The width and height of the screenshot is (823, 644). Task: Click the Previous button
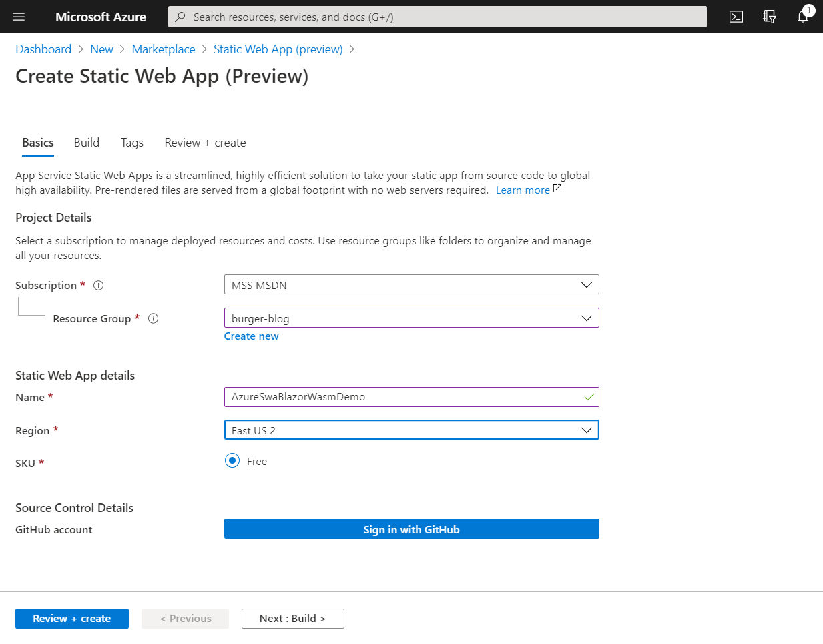point(185,619)
